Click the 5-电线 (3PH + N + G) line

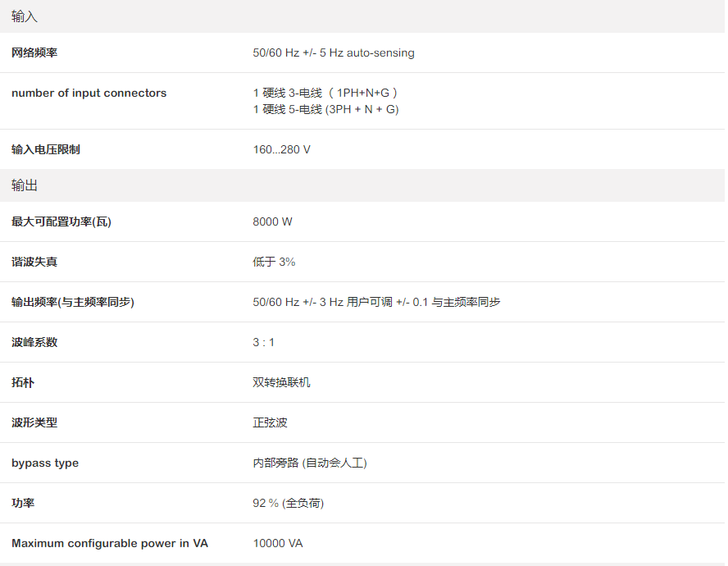click(x=325, y=110)
